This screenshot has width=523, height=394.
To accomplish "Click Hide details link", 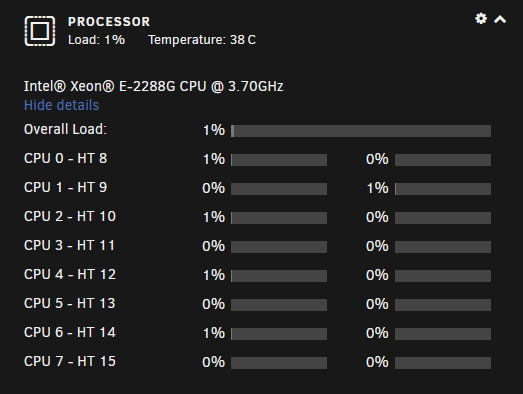I will [x=61, y=105].
